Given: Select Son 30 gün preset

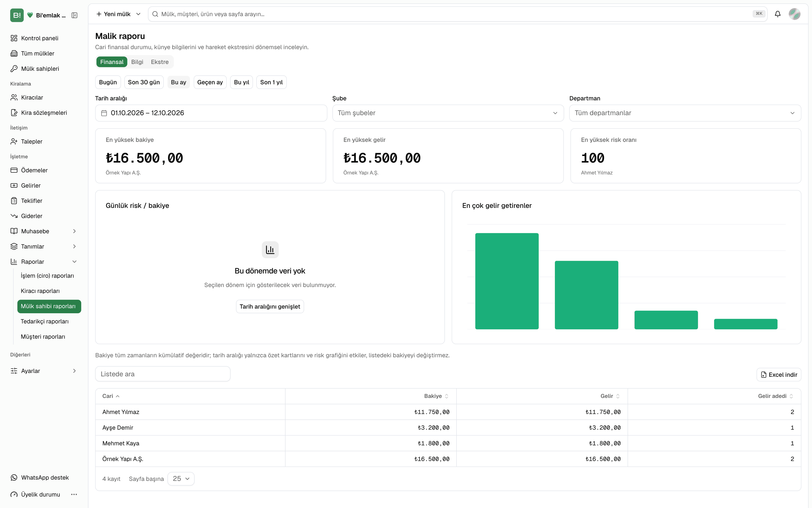Looking at the screenshot, I should coord(144,82).
